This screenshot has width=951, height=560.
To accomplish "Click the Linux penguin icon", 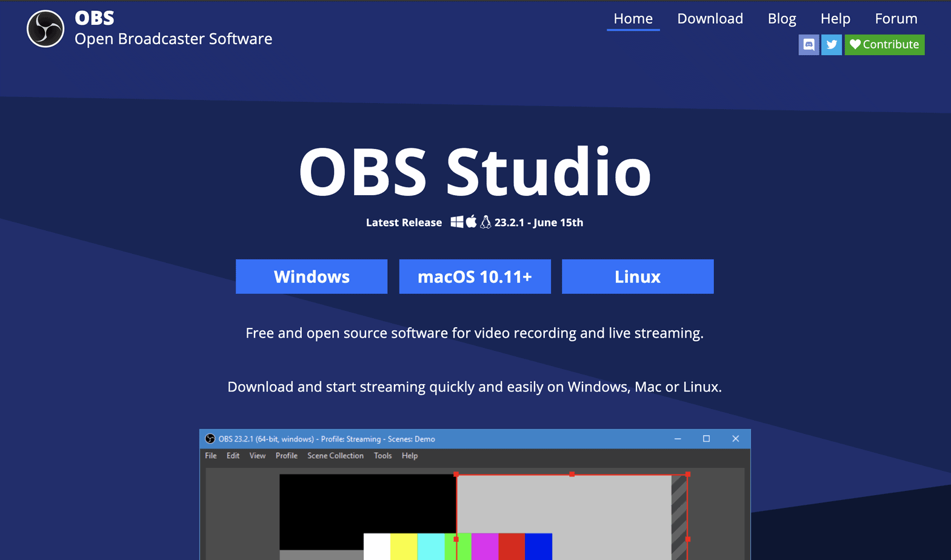I will [x=486, y=222].
